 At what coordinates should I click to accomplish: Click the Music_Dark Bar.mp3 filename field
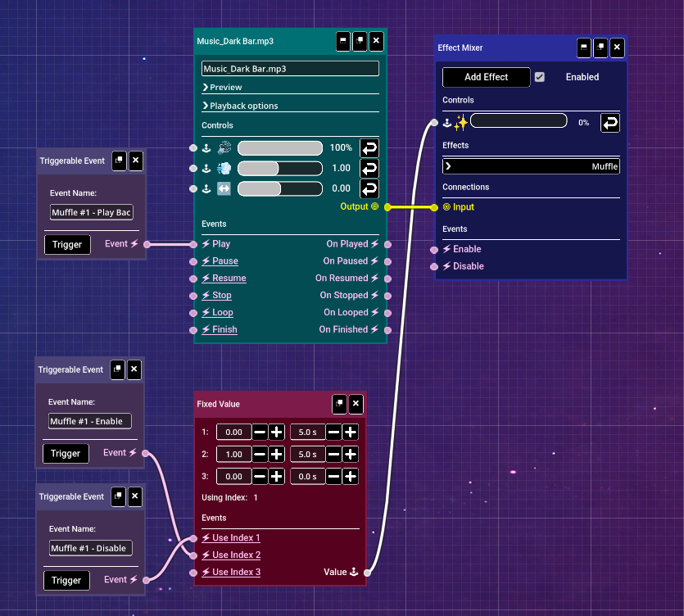(289, 69)
